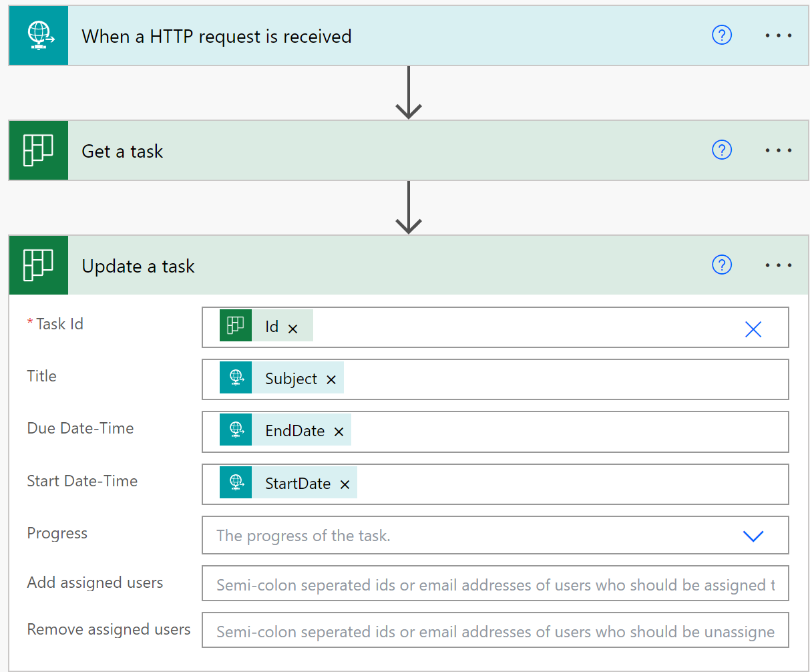Expand the Progress dropdown arrow
Screen dimensions: 810x672
click(753, 536)
